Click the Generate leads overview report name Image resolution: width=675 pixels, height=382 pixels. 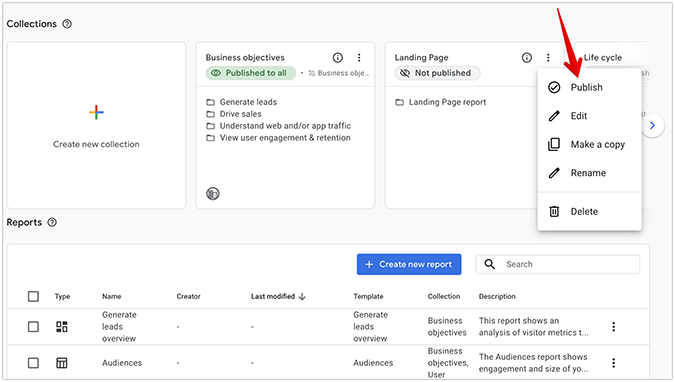point(119,327)
